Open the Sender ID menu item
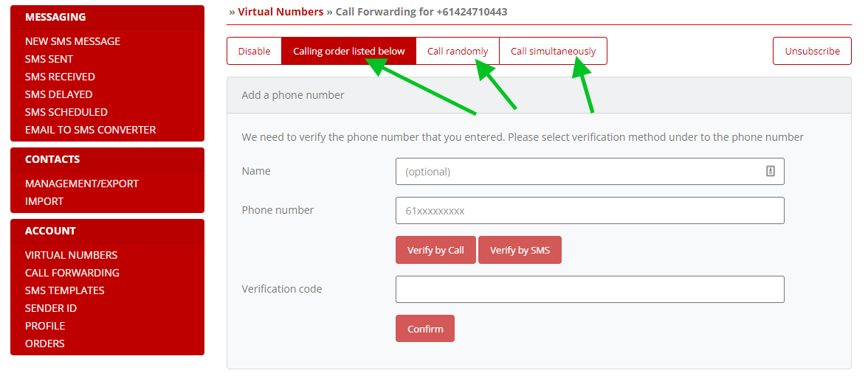868x387 pixels. (51, 308)
